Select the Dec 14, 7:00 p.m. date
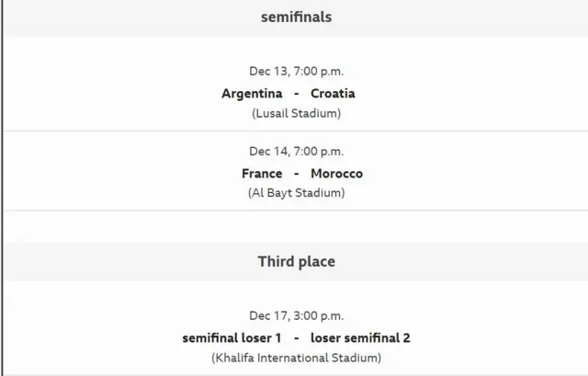 pyautogui.click(x=296, y=153)
